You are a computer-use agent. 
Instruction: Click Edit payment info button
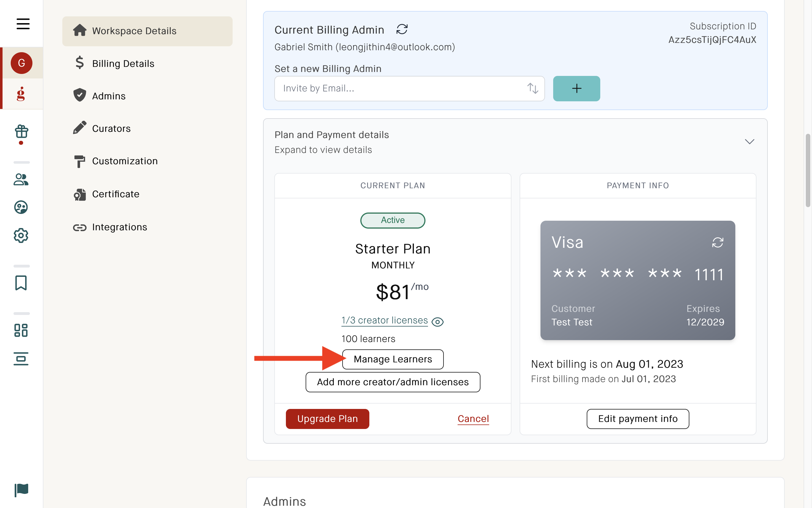click(637, 419)
